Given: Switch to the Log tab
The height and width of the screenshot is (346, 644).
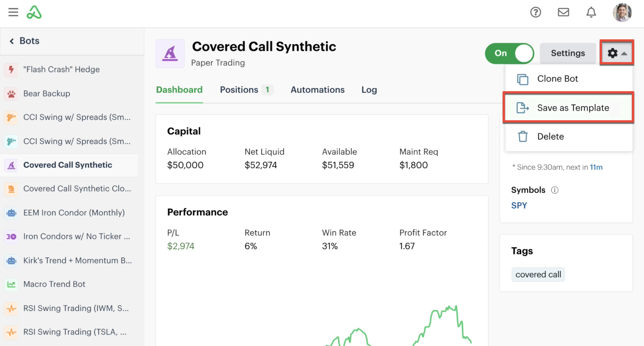Looking at the screenshot, I should (369, 90).
